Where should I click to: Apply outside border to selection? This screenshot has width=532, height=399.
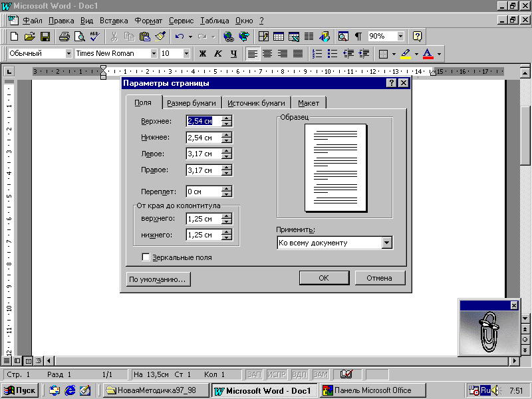384,54
